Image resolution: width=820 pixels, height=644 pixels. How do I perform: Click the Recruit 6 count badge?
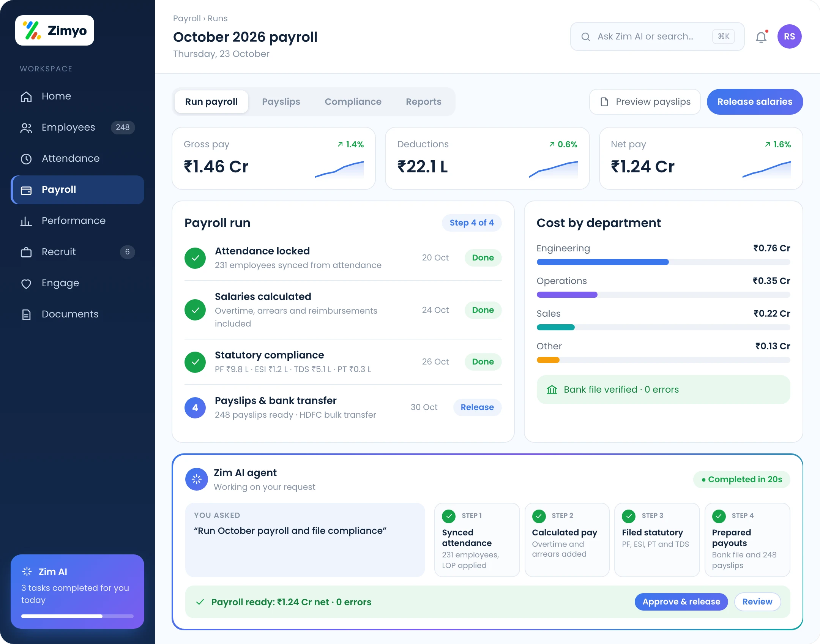(127, 252)
